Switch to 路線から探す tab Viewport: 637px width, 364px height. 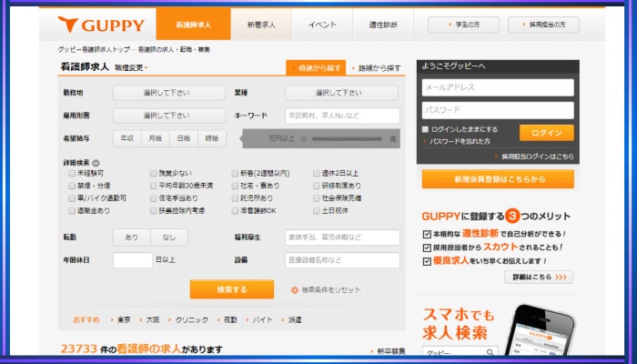(377, 68)
